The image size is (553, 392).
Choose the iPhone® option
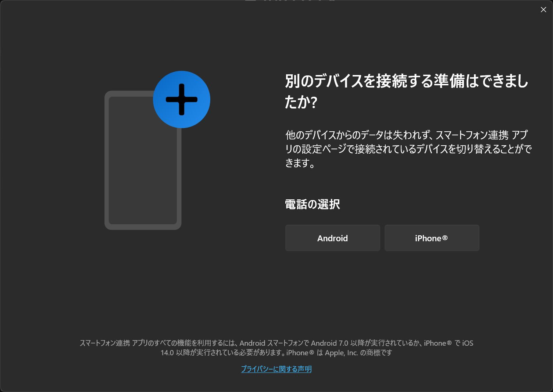[x=432, y=238]
